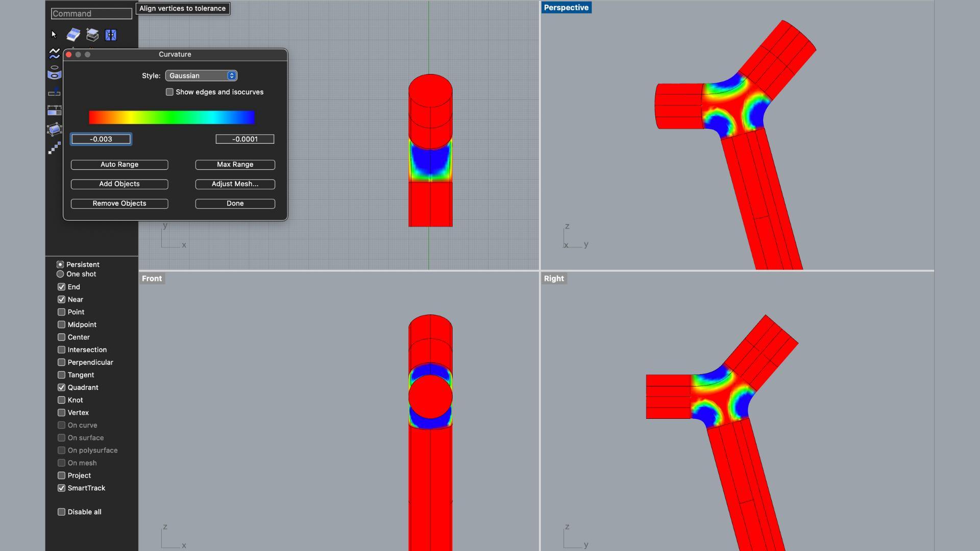Viewport: 980px width, 551px height.
Task: Select the arrow pointer tool
Action: 54,35
